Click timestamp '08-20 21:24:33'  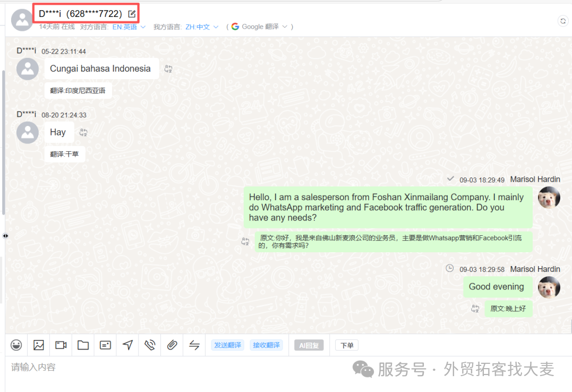[x=64, y=115]
